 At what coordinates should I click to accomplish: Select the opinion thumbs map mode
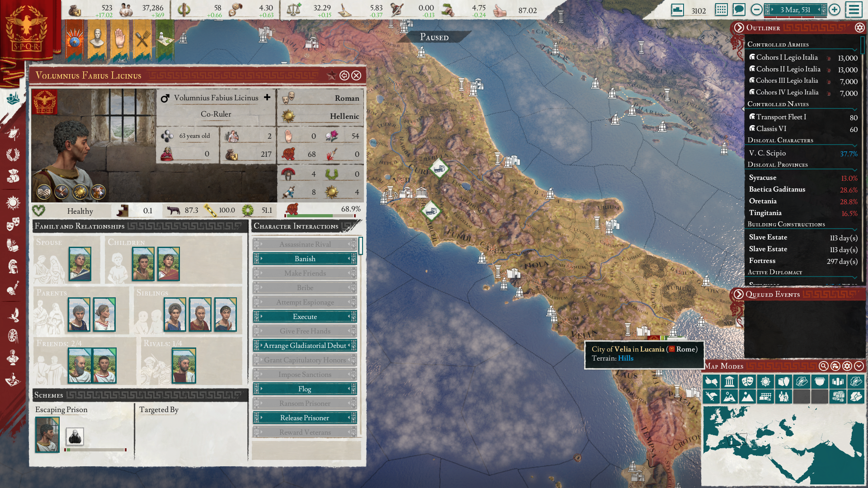coord(711,381)
